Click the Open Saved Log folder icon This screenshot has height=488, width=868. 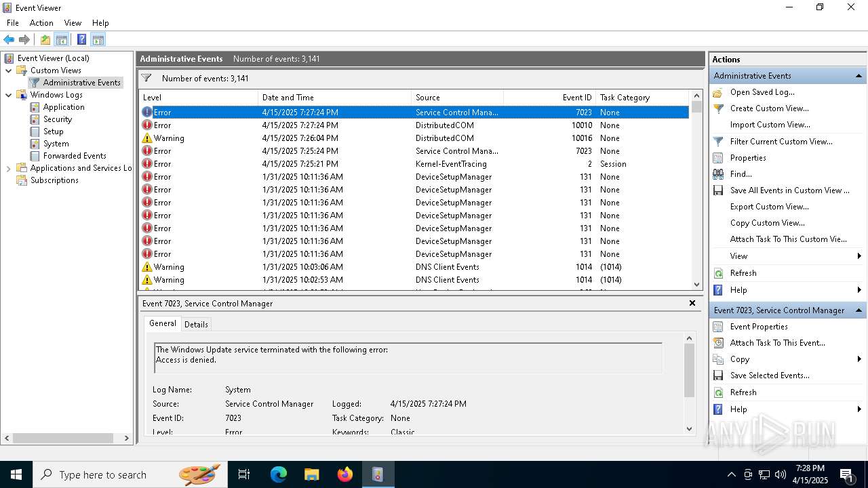click(718, 92)
